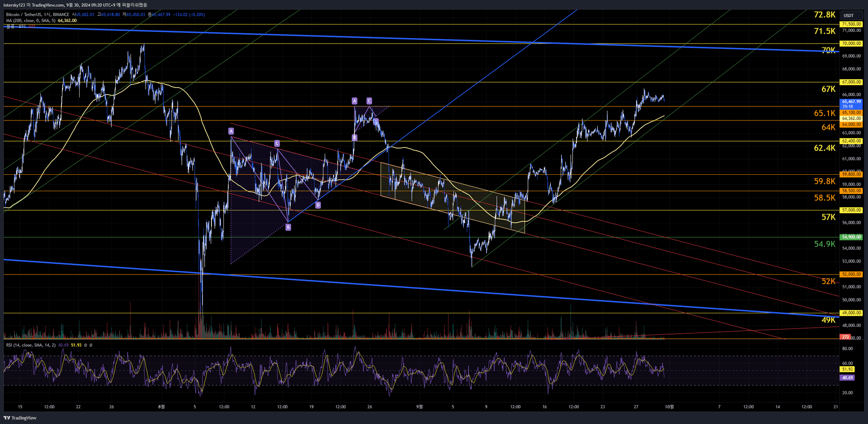Open the USDT currency dropdown
This screenshot has height=424, width=868.
pos(849,16)
